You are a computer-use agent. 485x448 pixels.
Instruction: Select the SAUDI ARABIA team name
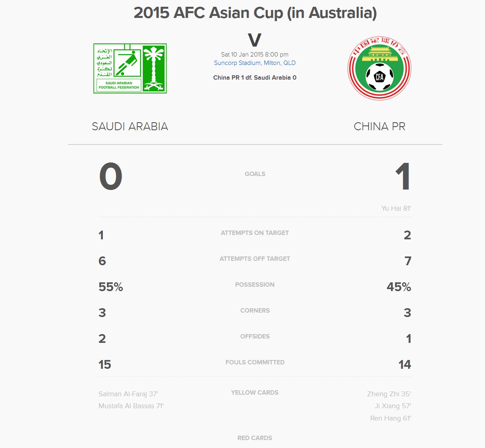[x=130, y=126]
